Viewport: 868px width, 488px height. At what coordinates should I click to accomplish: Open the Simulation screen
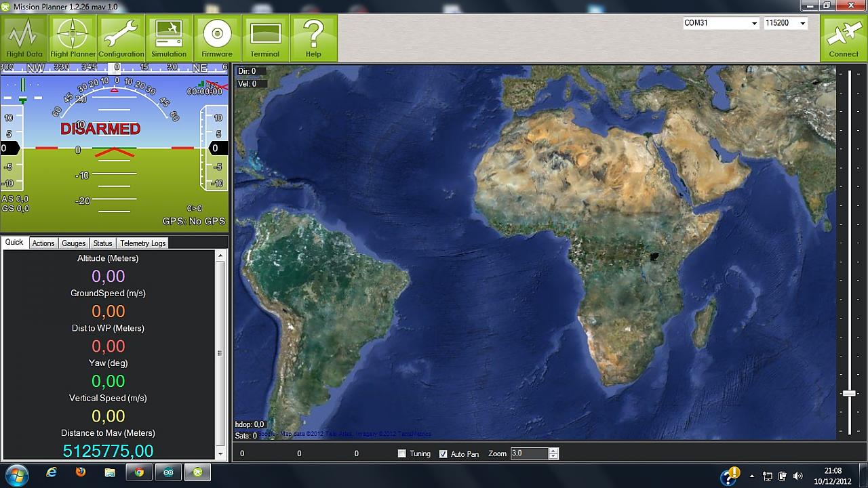pyautogui.click(x=169, y=38)
